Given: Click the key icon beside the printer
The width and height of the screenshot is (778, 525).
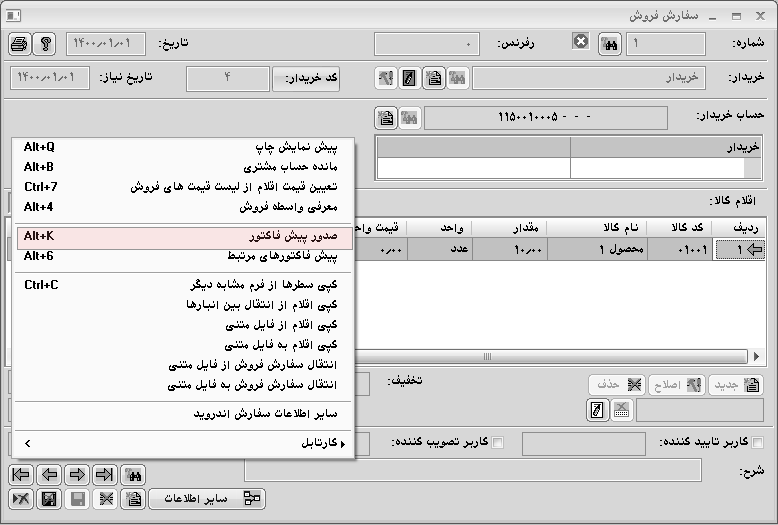Looking at the screenshot, I should pos(44,44).
